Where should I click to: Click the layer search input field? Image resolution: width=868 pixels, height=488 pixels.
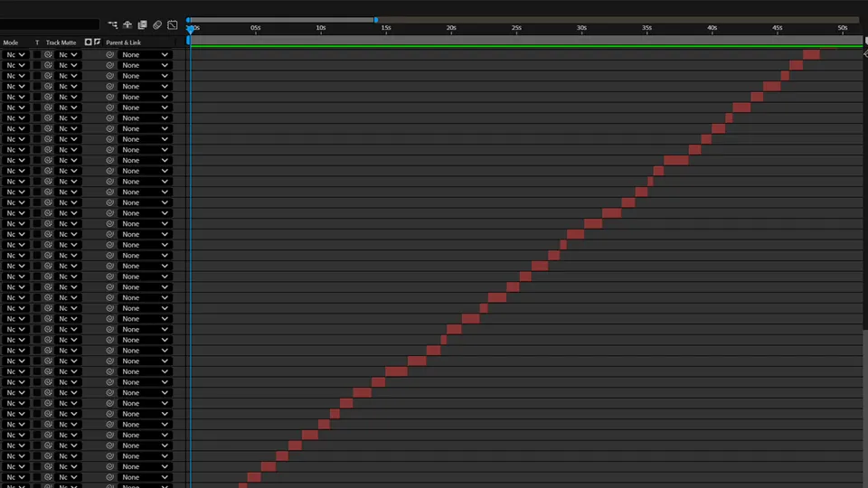(49, 24)
